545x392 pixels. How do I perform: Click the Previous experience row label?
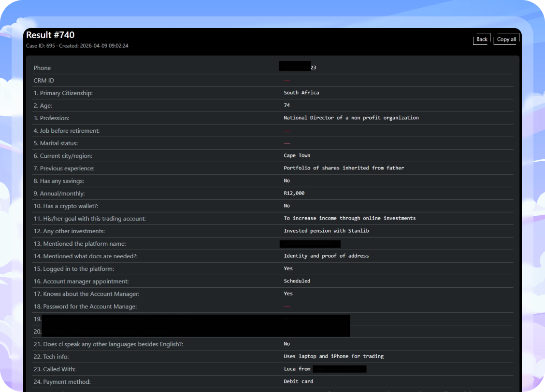(x=64, y=168)
